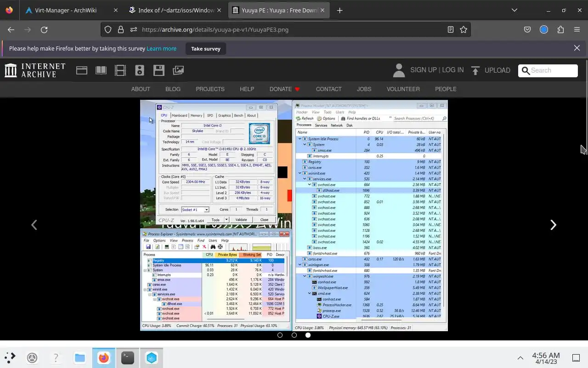Focus the Internet Archive search field
Image resolution: width=588 pixels, height=368 pixels.
point(548,70)
